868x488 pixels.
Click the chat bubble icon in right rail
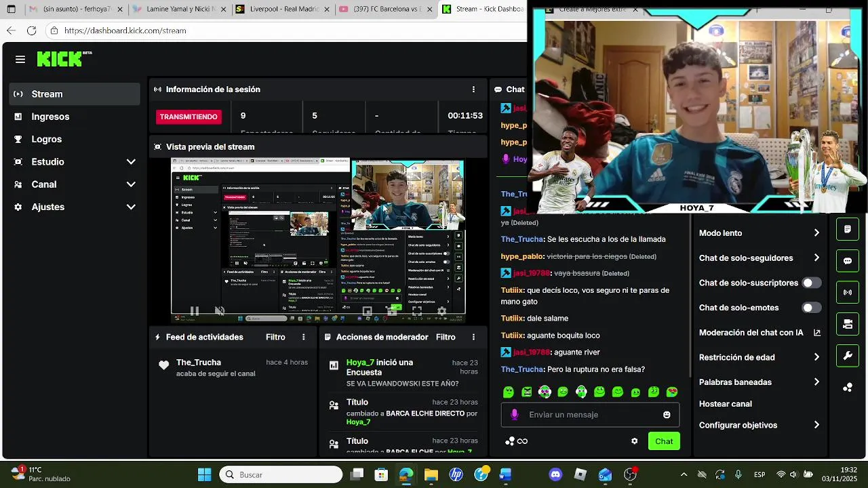pyautogui.click(x=848, y=261)
